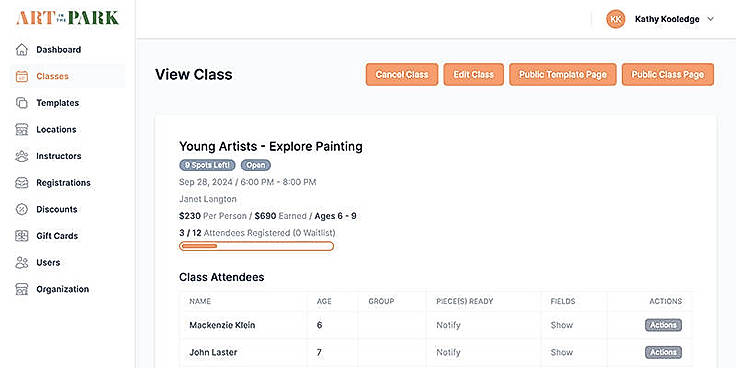
Task: Click the Discounts percent badge icon
Action: click(x=22, y=209)
